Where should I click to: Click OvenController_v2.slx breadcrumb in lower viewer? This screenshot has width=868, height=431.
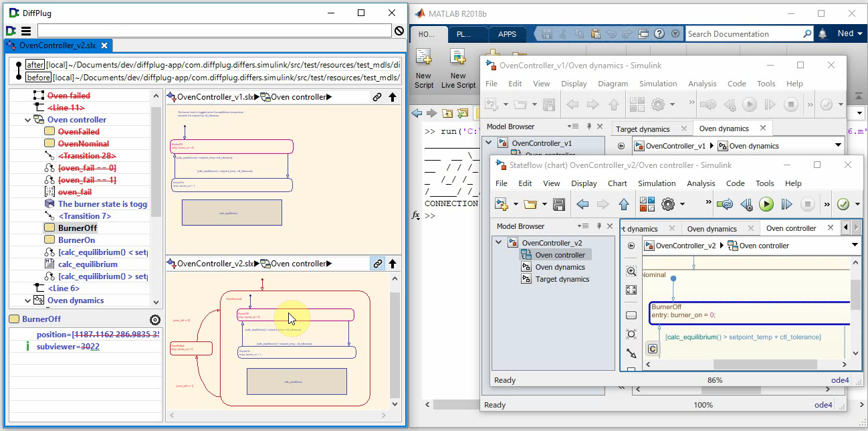pos(215,264)
